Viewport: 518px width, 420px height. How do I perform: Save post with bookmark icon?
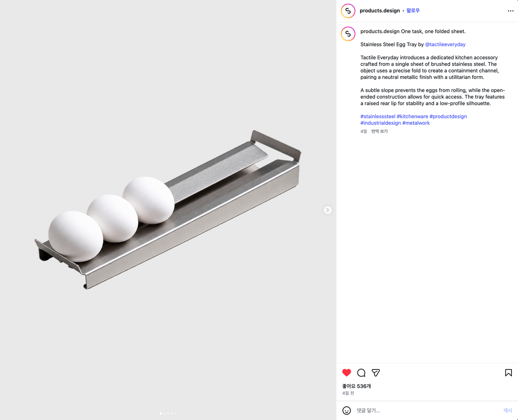(509, 373)
